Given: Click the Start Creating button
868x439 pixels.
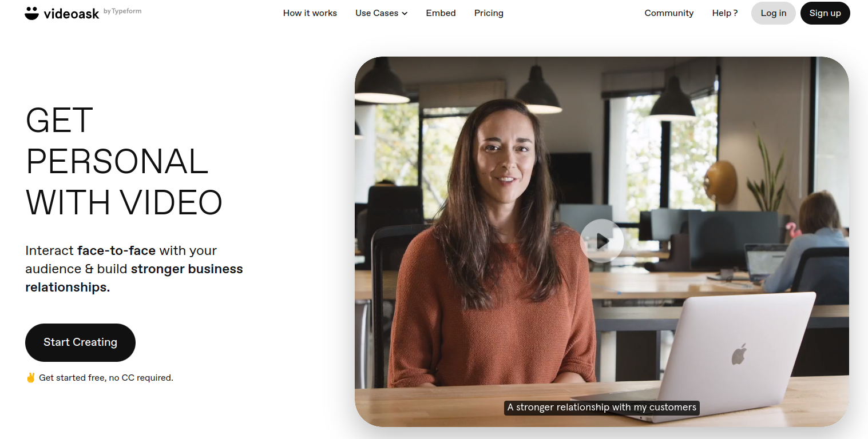Looking at the screenshot, I should tap(80, 342).
